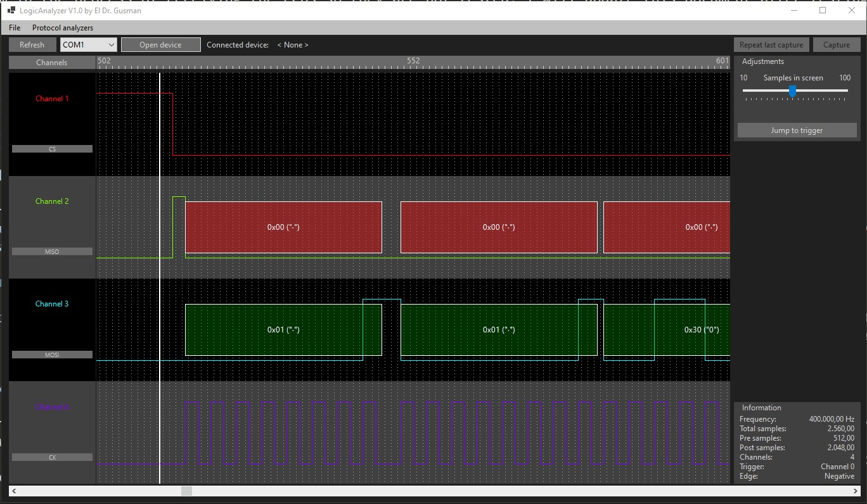The image size is (867, 504).
Task: Select the first 0x00 MISO data annotation
Action: pyautogui.click(x=283, y=227)
